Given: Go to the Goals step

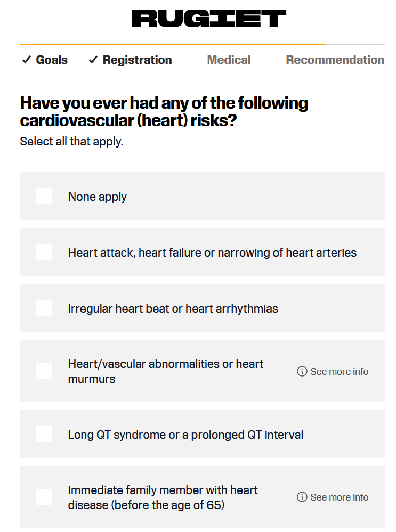Looking at the screenshot, I should click(52, 60).
